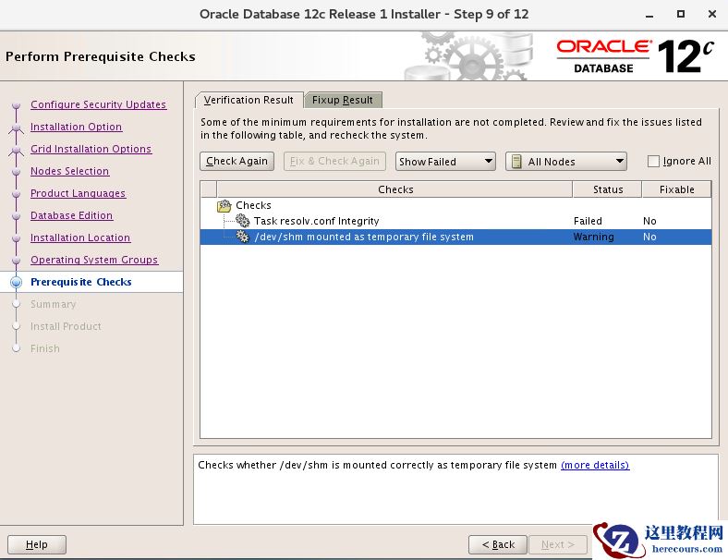Click the Checks column header
The height and width of the screenshot is (560, 728).
pos(395,189)
